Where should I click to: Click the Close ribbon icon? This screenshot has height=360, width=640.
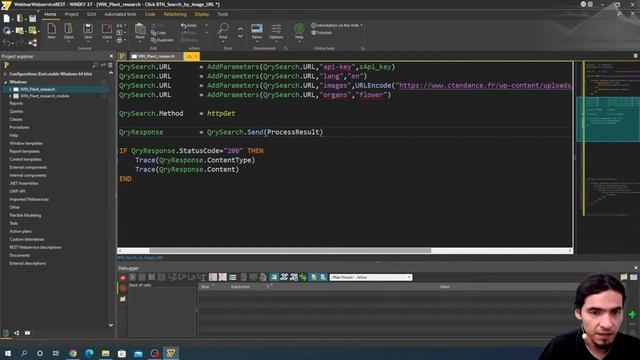tap(107, 31)
